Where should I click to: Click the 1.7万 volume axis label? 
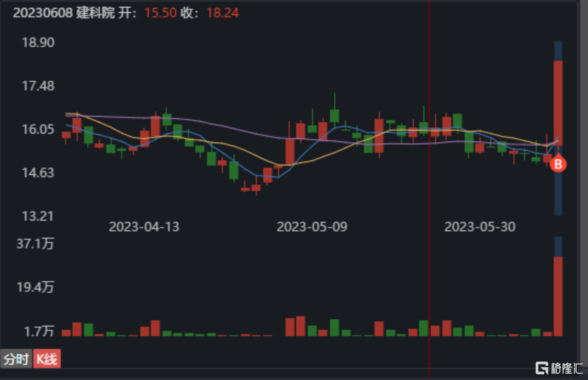tap(39, 331)
